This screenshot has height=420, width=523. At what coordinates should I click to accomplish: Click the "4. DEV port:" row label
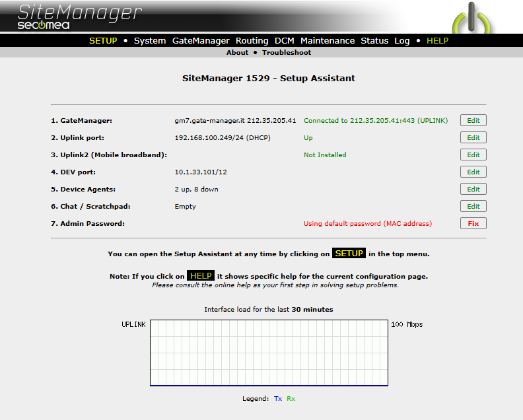[73, 172]
